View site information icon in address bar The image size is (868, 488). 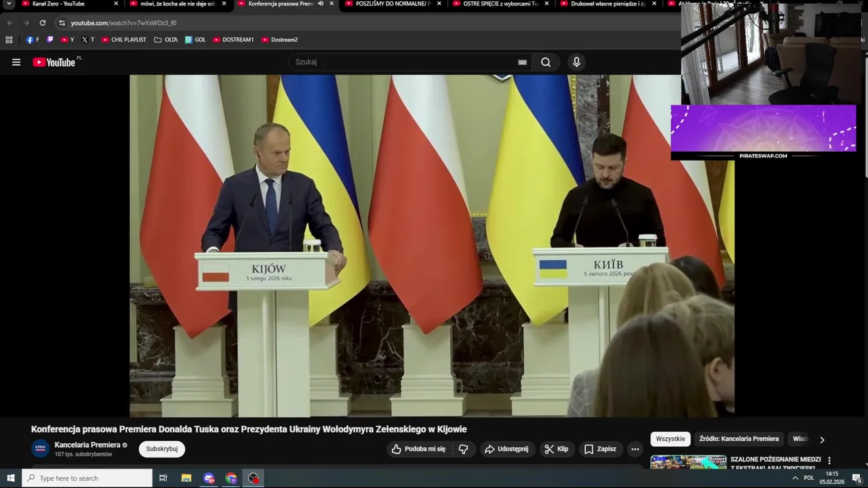coord(62,22)
